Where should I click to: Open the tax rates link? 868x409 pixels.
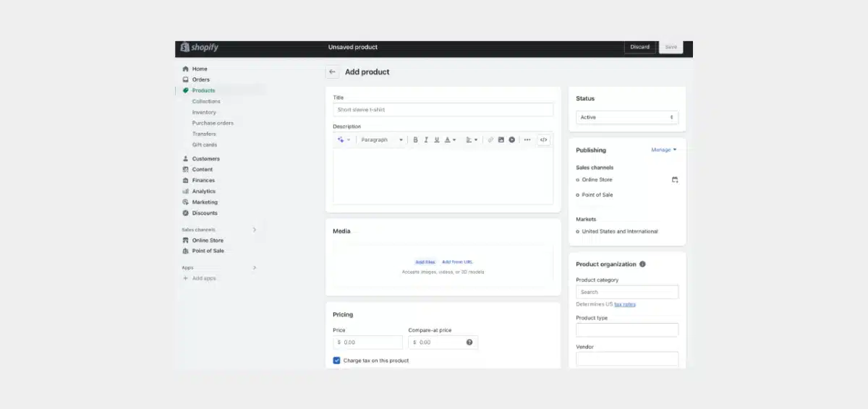[625, 304]
